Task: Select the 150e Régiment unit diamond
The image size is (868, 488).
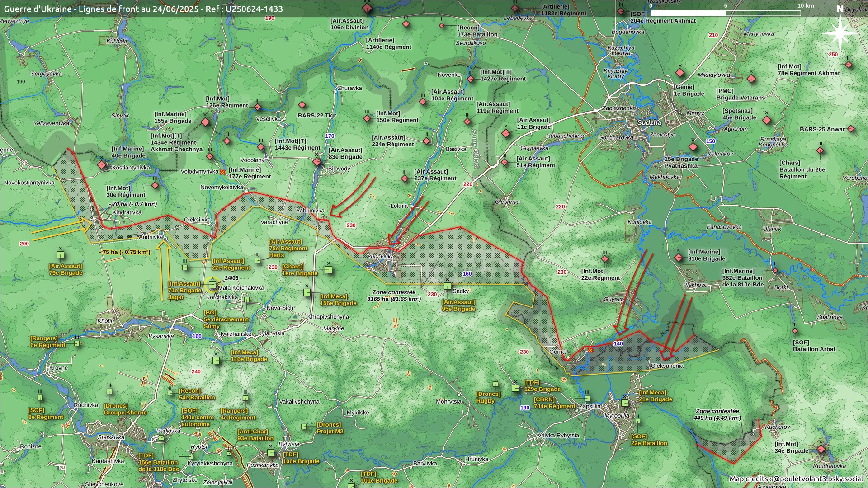Action: (367, 119)
